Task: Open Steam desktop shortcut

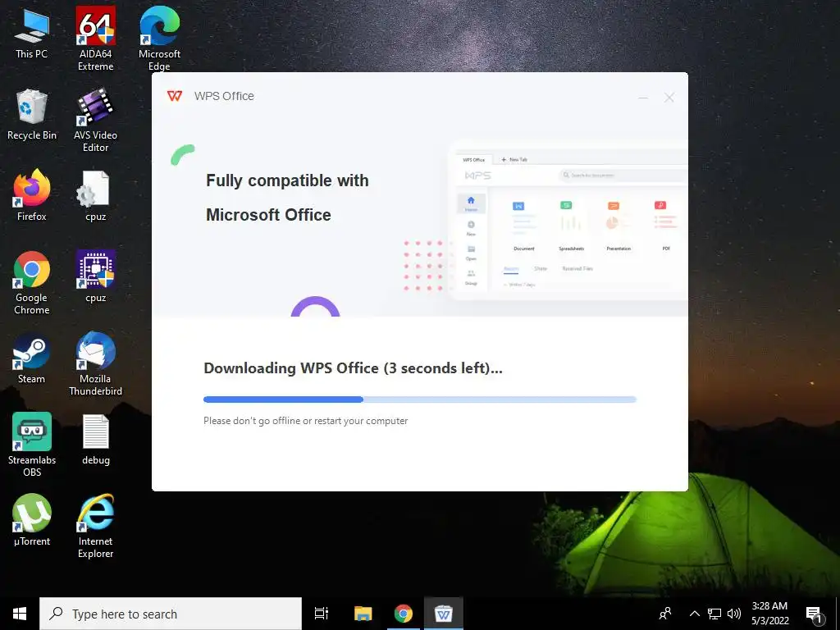Action: point(32,358)
